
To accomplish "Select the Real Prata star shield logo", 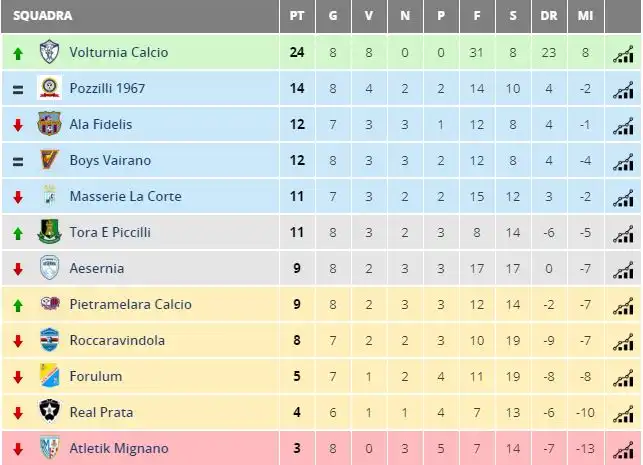I will pyautogui.click(x=50, y=410).
